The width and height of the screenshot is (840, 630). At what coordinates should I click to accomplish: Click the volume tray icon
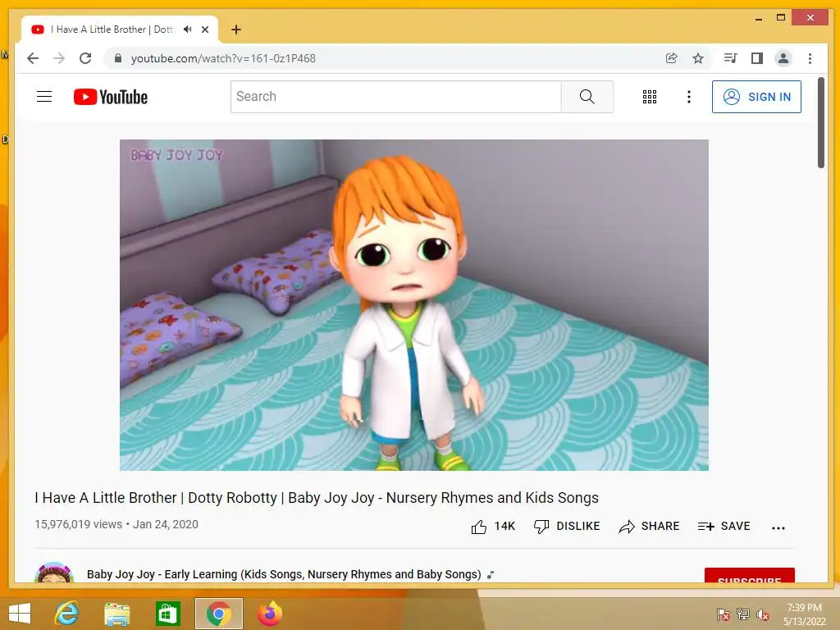[x=763, y=614]
